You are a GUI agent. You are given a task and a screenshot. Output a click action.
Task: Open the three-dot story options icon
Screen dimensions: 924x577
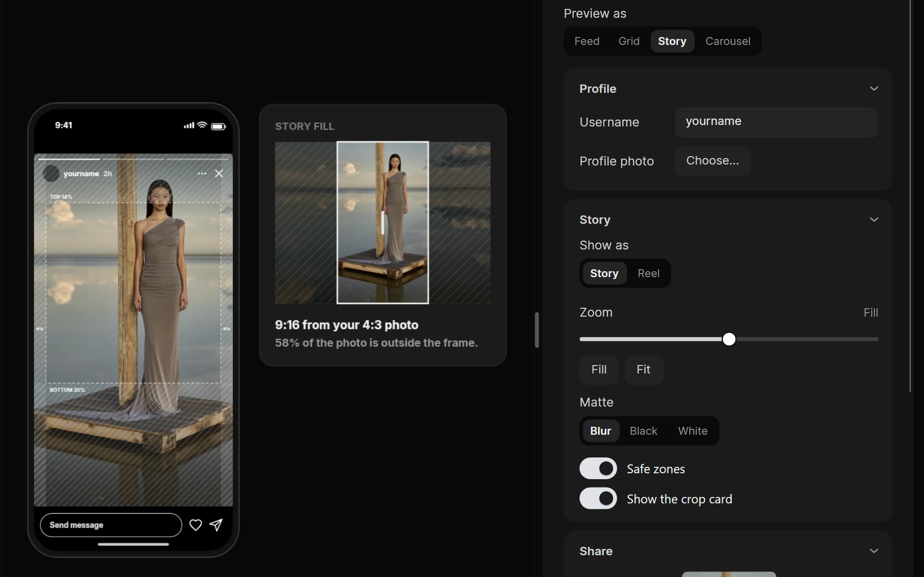(x=202, y=173)
